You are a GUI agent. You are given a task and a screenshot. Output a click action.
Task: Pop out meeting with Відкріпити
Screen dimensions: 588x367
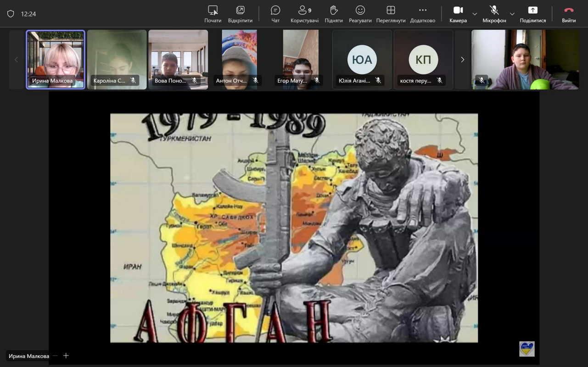240,14
